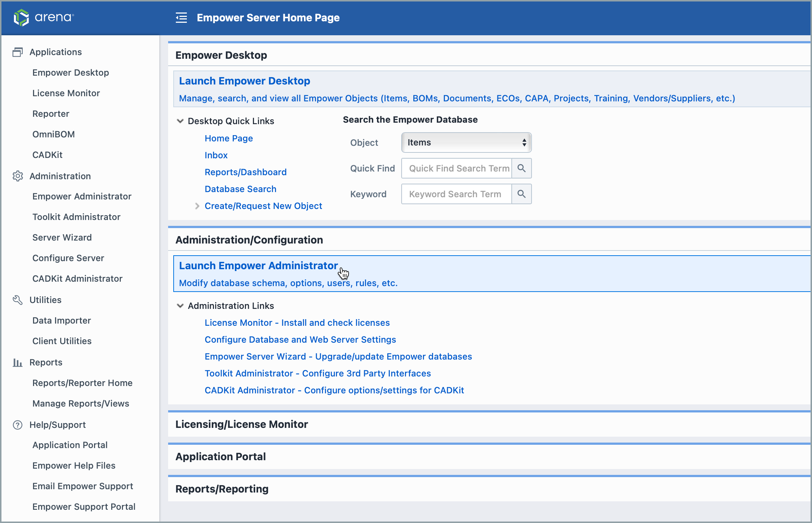The height and width of the screenshot is (523, 812).
Task: Click License Monitor - Install and check licenses
Action: 297,323
